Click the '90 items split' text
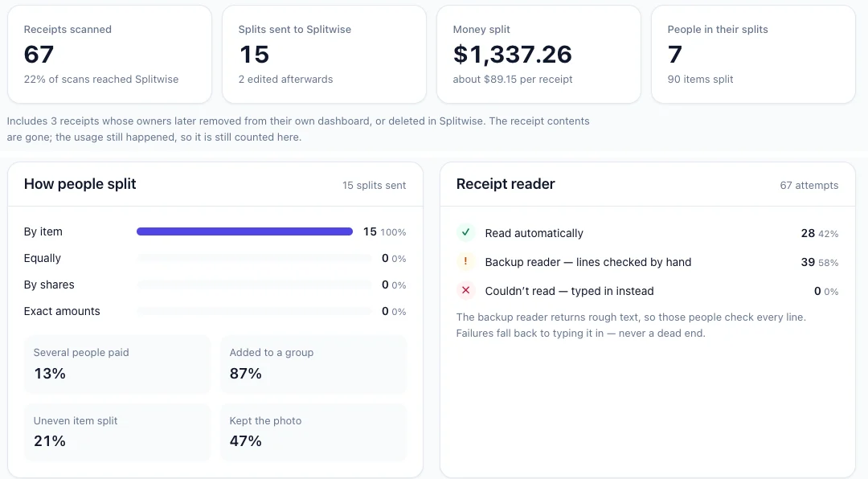The width and height of the screenshot is (868, 479). 700,80
